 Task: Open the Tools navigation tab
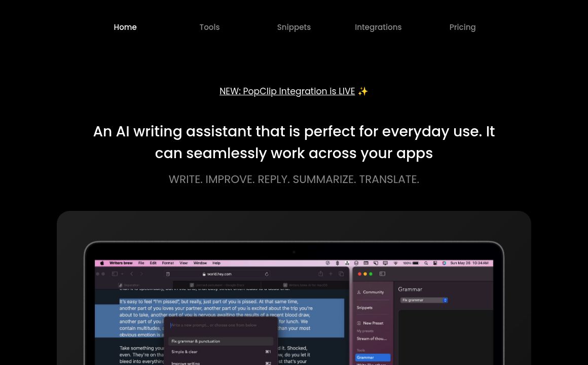[209, 27]
